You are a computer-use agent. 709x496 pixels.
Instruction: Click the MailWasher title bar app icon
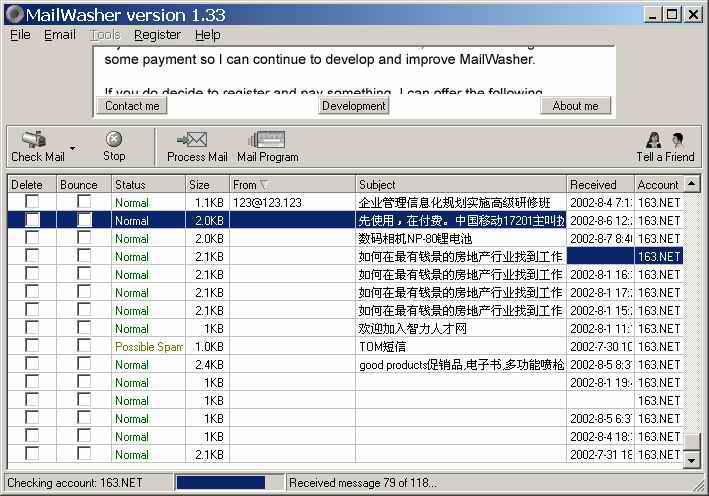[x=14, y=14]
